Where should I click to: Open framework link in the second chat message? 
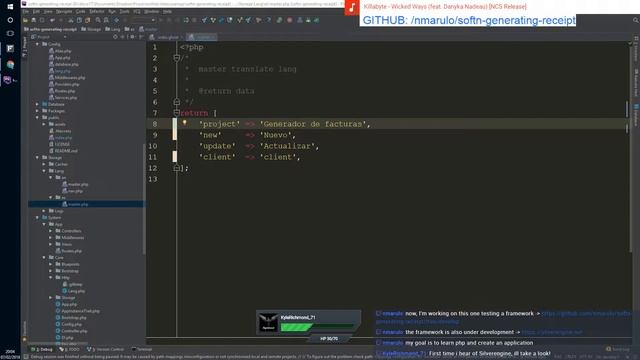pos(552,332)
